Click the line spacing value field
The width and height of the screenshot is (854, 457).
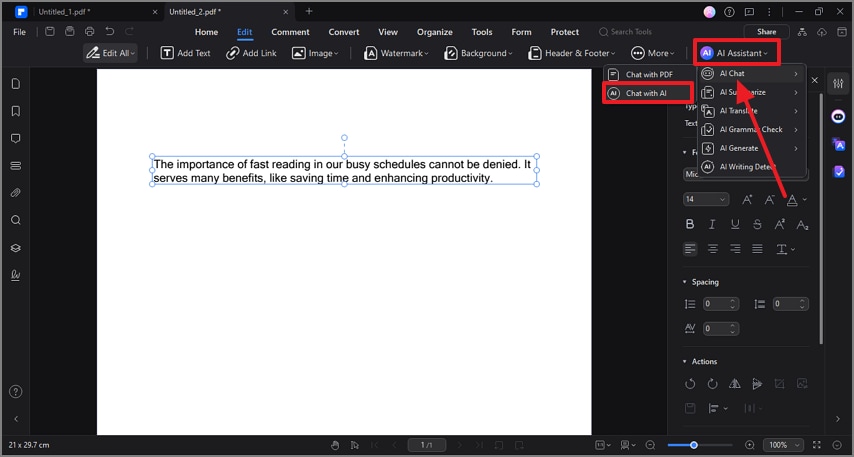pos(721,304)
